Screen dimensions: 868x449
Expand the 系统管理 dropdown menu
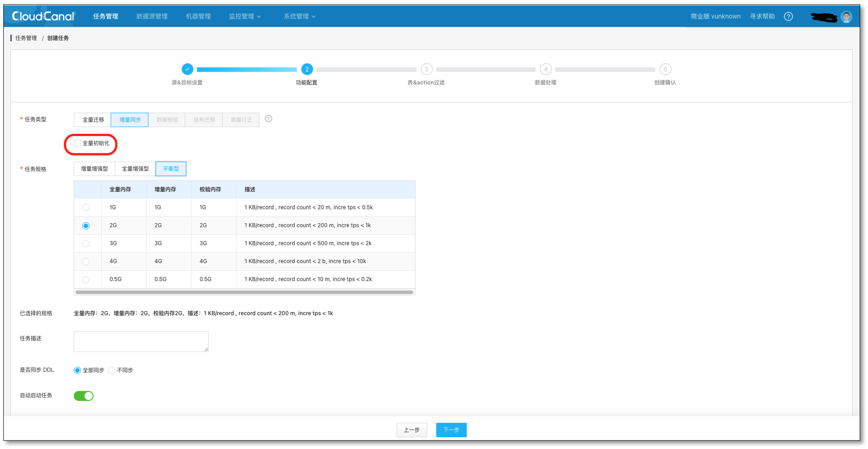click(x=299, y=16)
